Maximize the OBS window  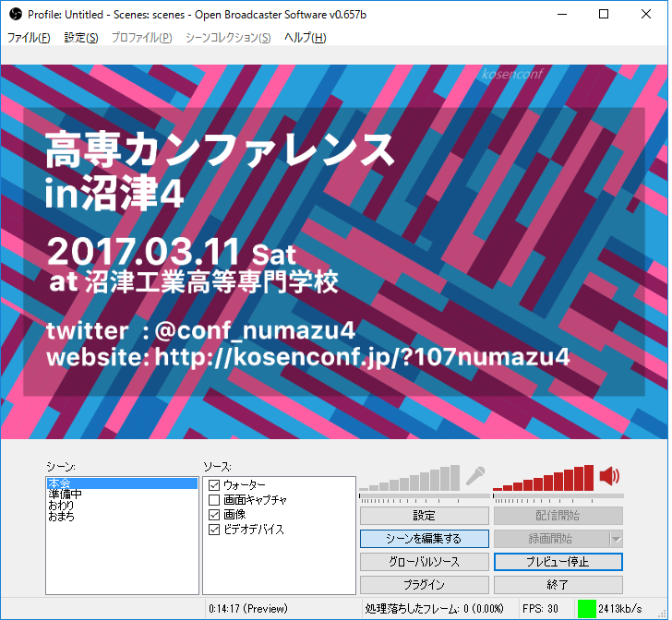click(x=604, y=14)
